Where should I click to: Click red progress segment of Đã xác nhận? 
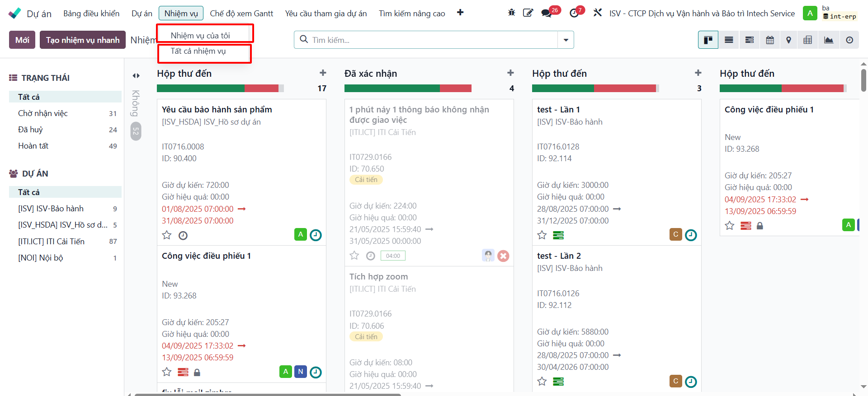[x=456, y=89]
